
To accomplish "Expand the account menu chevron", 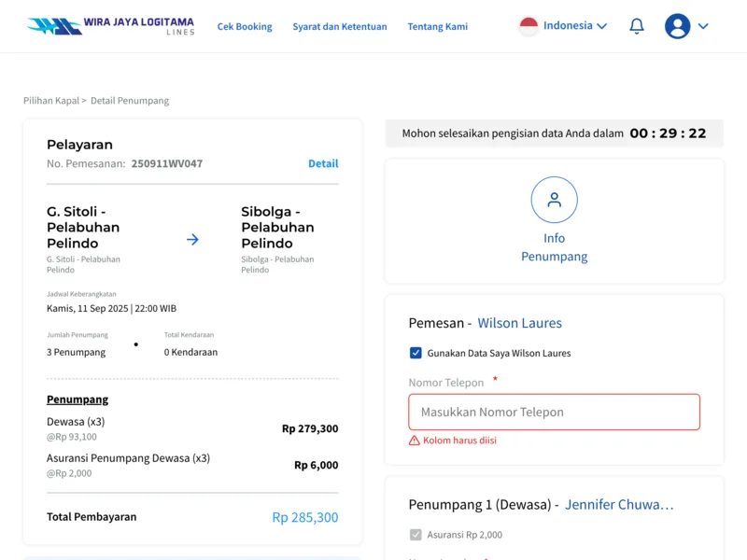I will point(703,26).
